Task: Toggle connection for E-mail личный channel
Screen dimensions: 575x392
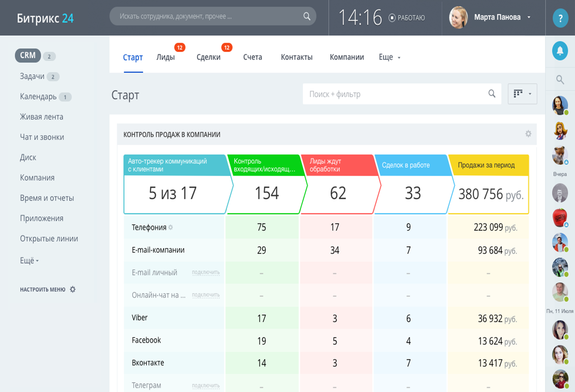Action: pos(206,273)
